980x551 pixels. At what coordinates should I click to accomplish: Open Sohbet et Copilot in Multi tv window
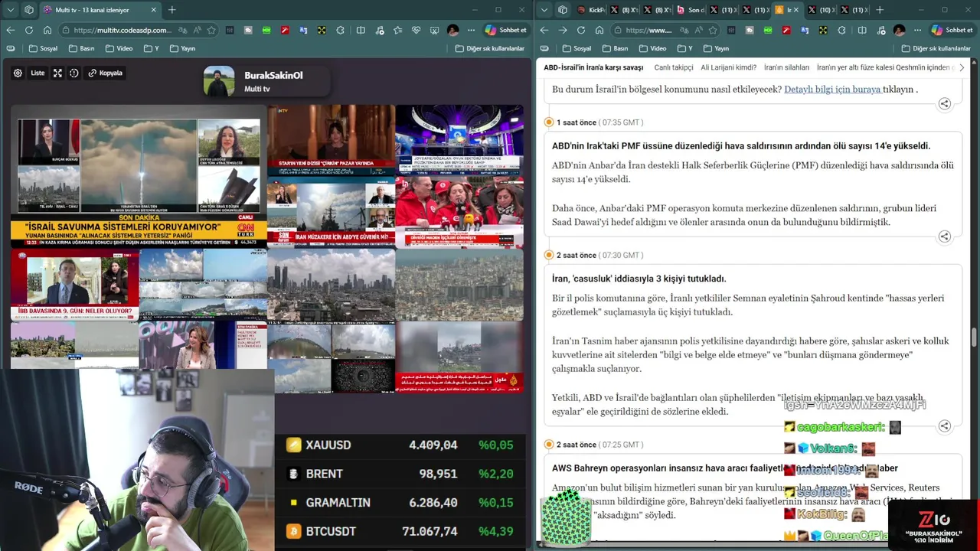point(506,30)
